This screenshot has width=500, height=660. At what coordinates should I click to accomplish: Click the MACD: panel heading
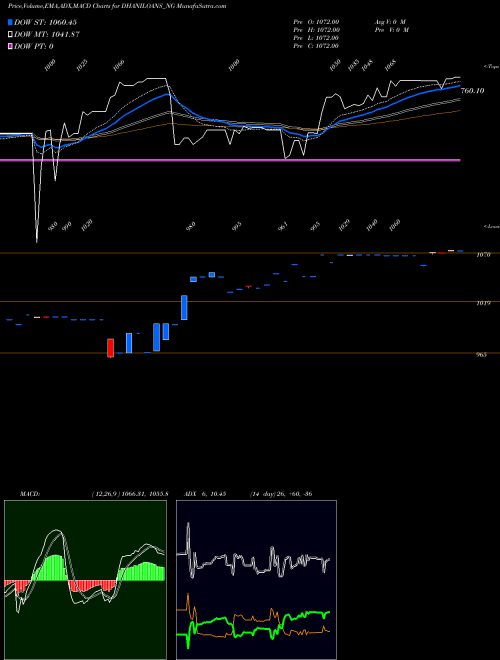tap(30, 494)
